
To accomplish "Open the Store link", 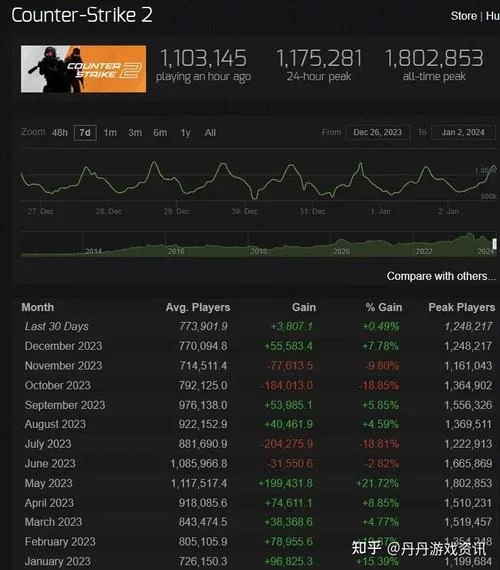I will click(464, 16).
